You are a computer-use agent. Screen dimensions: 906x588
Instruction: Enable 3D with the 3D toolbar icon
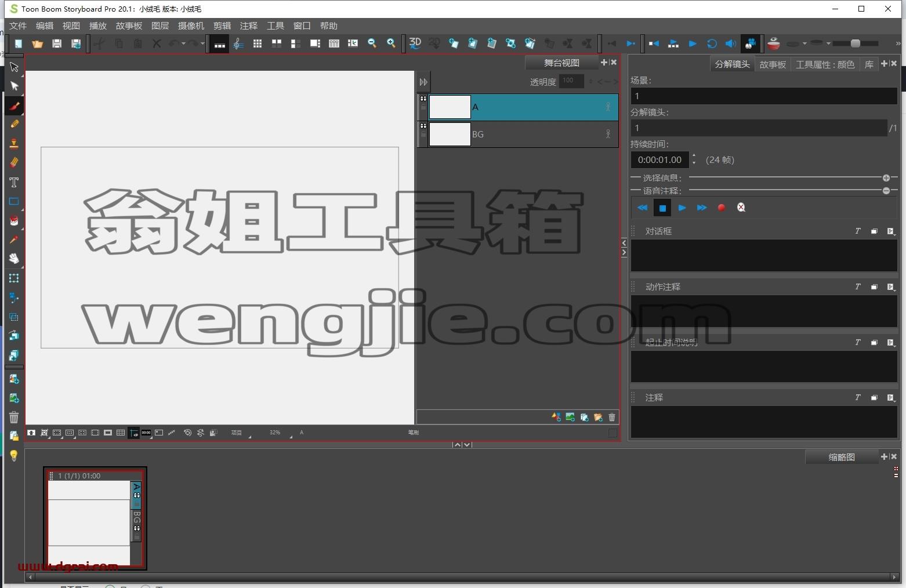pos(415,43)
